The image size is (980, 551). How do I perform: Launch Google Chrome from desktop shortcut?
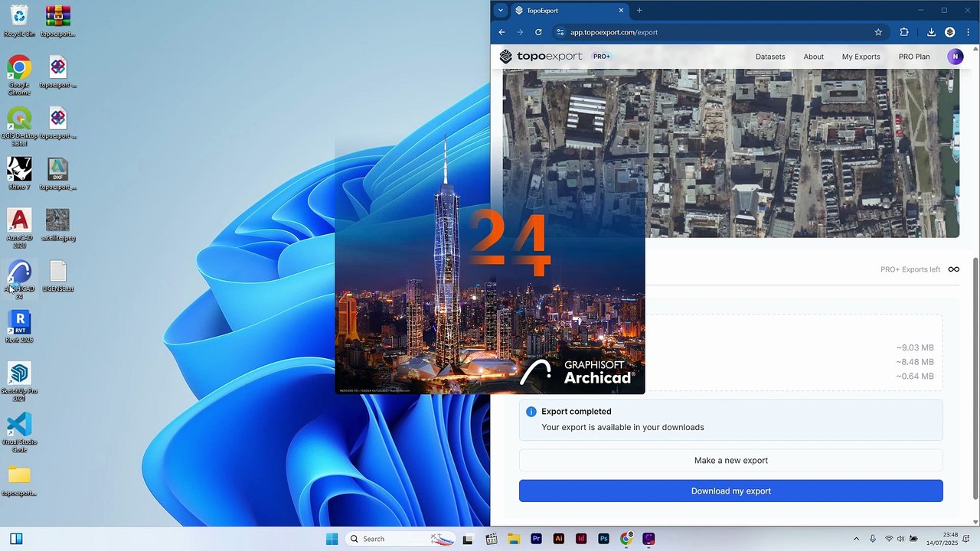[x=19, y=75]
